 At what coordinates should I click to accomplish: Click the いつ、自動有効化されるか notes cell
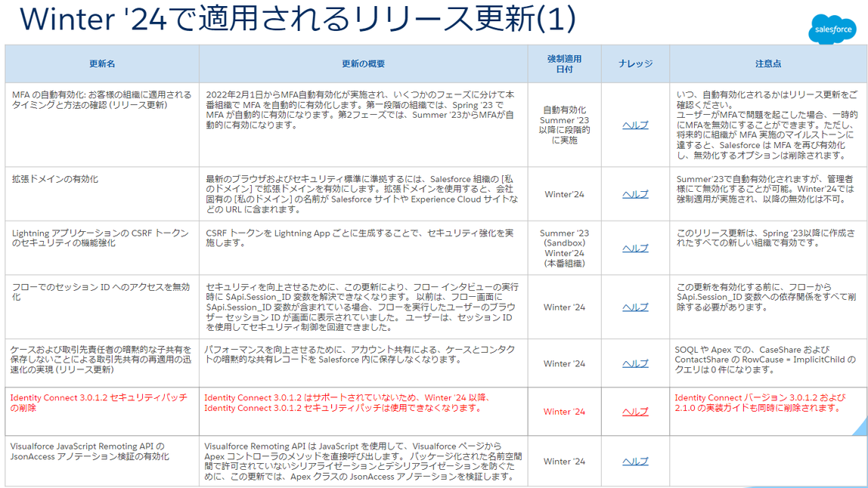tap(768, 125)
